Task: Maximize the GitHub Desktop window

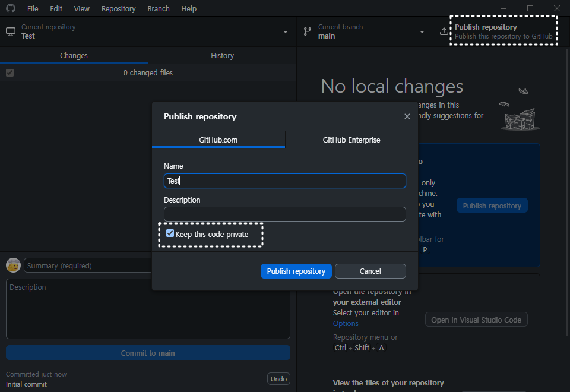Action: tap(530, 8)
